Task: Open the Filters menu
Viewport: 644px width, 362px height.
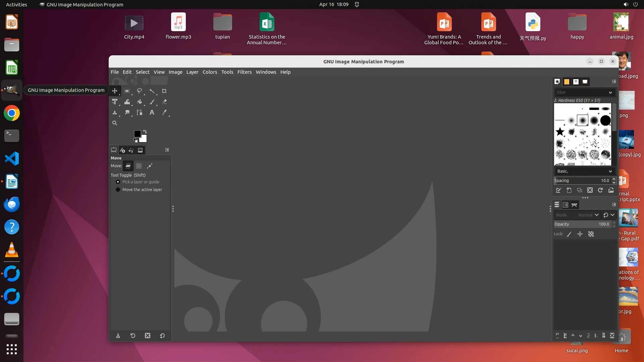Action: point(244,72)
